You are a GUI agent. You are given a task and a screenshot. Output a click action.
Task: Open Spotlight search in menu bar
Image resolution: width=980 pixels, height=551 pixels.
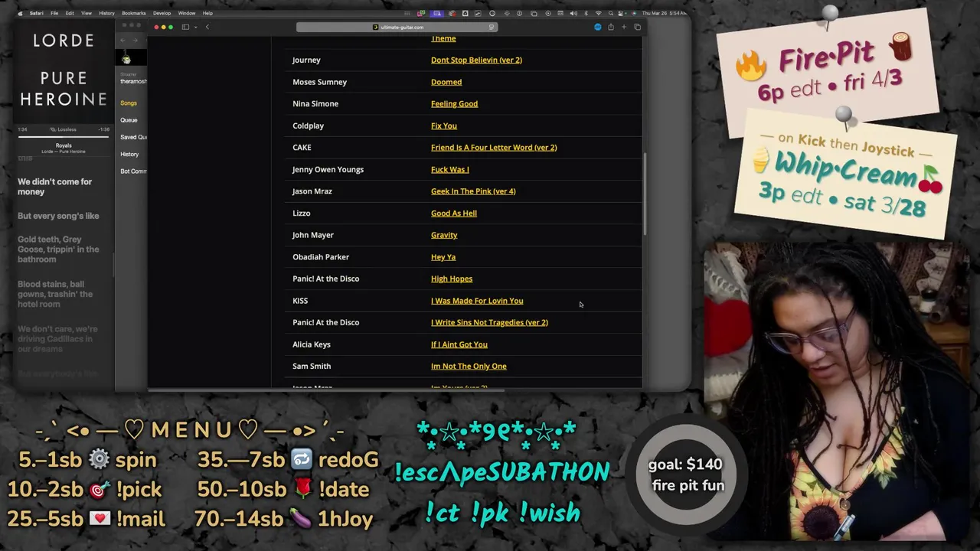(610, 13)
